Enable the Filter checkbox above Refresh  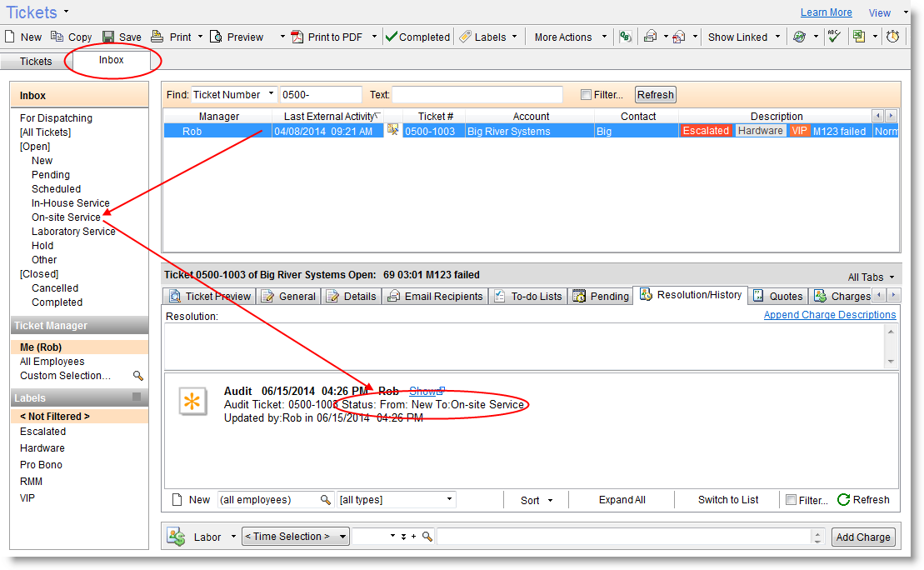(585, 94)
